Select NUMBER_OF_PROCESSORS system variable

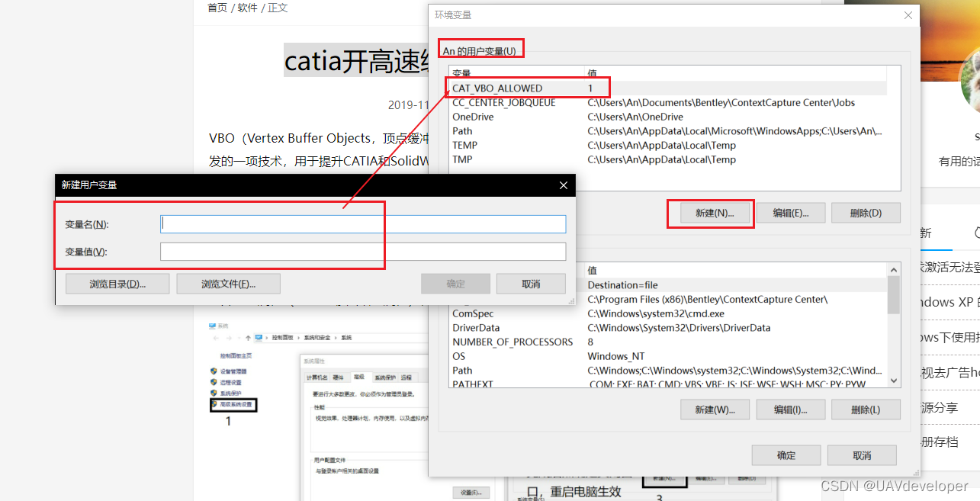tap(512, 342)
